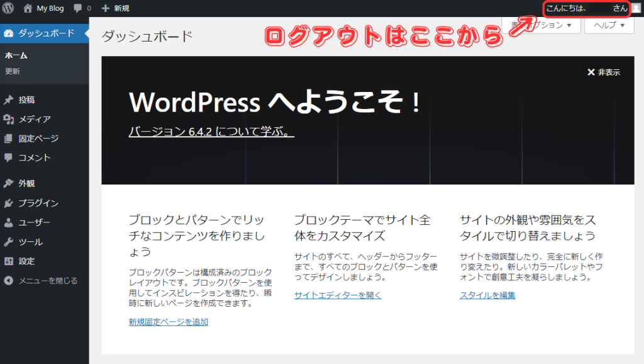Click the WordPress へようこそ！ heading
644x364 pixels.
[274, 102]
